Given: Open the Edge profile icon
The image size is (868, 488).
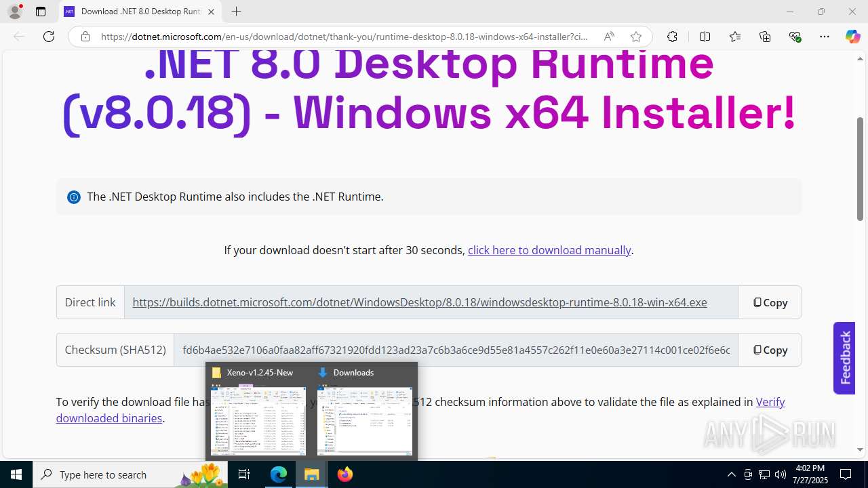Looking at the screenshot, I should (15, 12).
